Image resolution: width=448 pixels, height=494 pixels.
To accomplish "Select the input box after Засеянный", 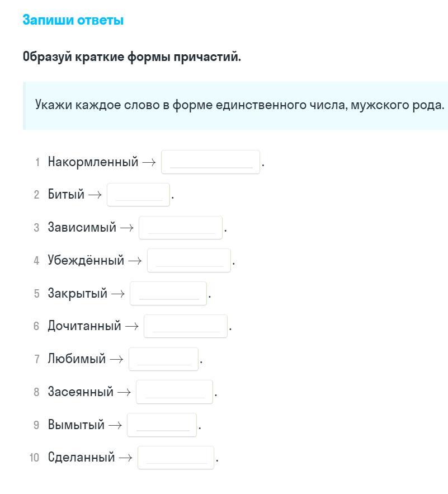I will coord(174,392).
